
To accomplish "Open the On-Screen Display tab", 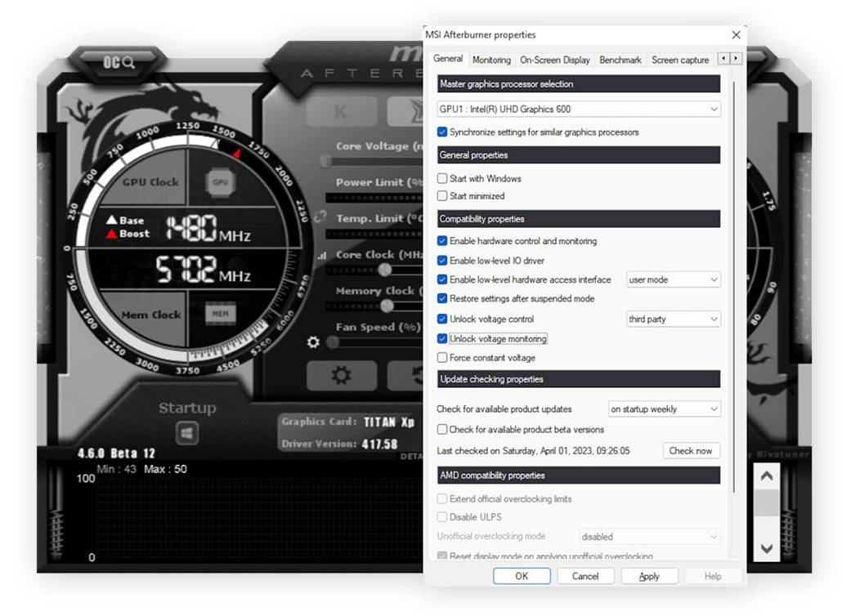I will [x=555, y=60].
